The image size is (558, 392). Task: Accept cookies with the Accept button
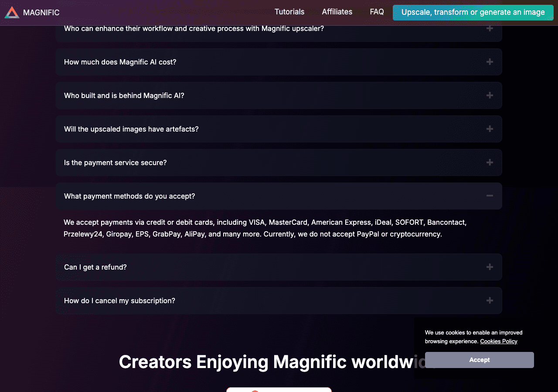[x=480, y=360]
